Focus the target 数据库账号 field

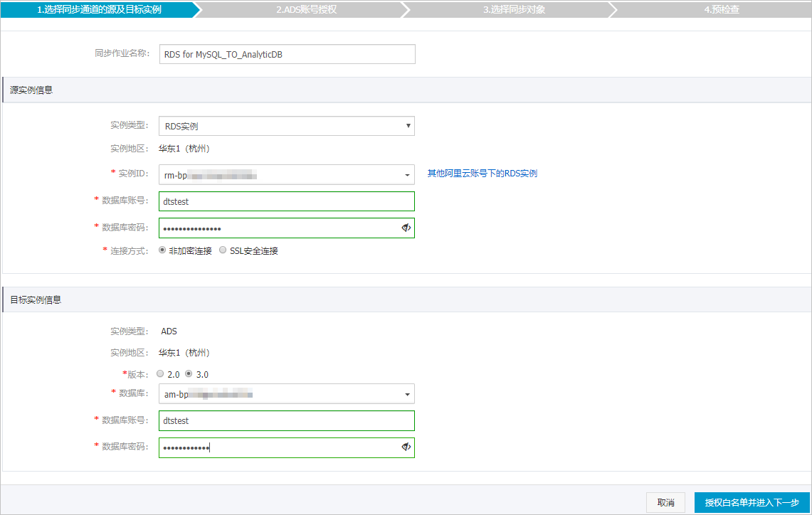pos(286,421)
